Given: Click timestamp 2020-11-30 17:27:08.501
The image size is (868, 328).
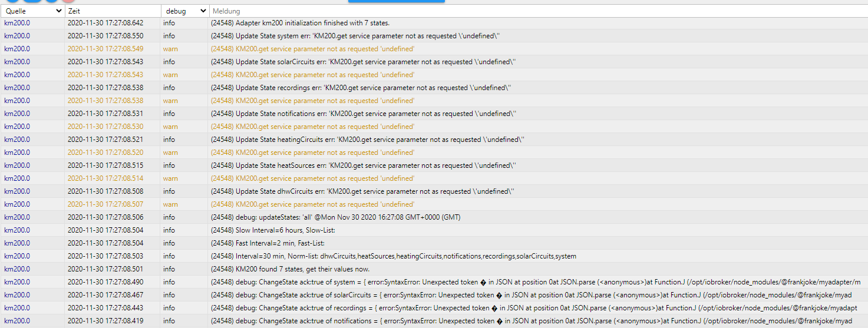Looking at the screenshot, I should [105, 269].
